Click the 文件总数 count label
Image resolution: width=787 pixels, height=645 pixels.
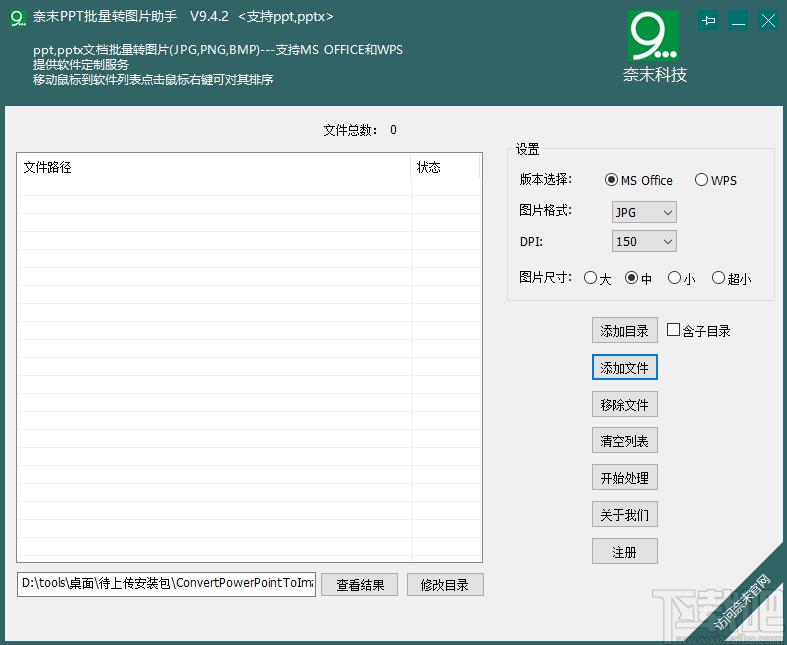click(x=360, y=130)
